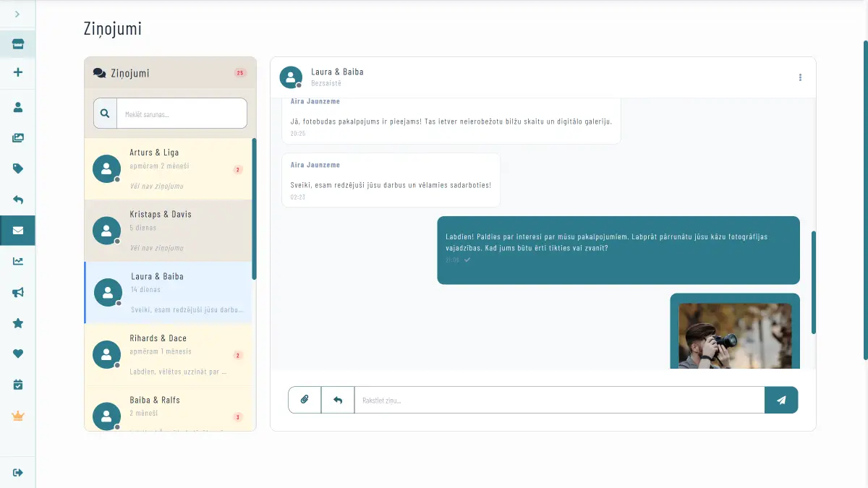Click the chat messages scrollbar
Image resolution: width=868 pixels, height=488 pixels.
(814, 282)
